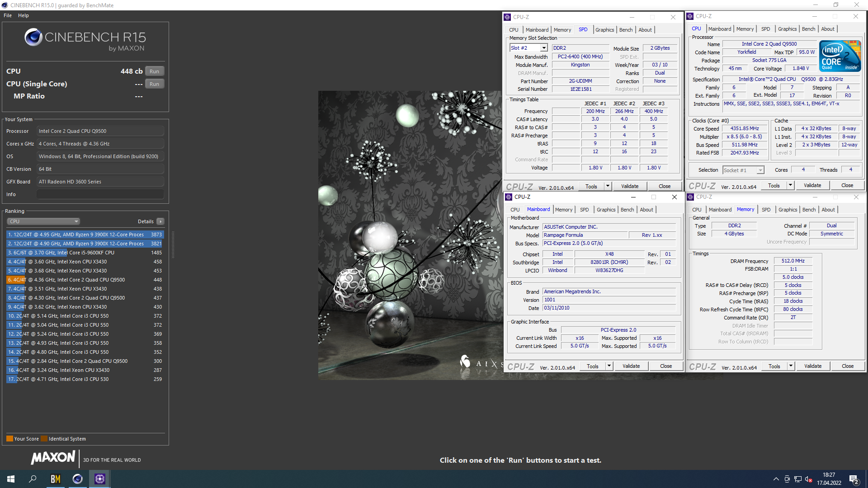Click Close in the CPU window
This screenshot has width=868, height=488.
coord(847,185)
